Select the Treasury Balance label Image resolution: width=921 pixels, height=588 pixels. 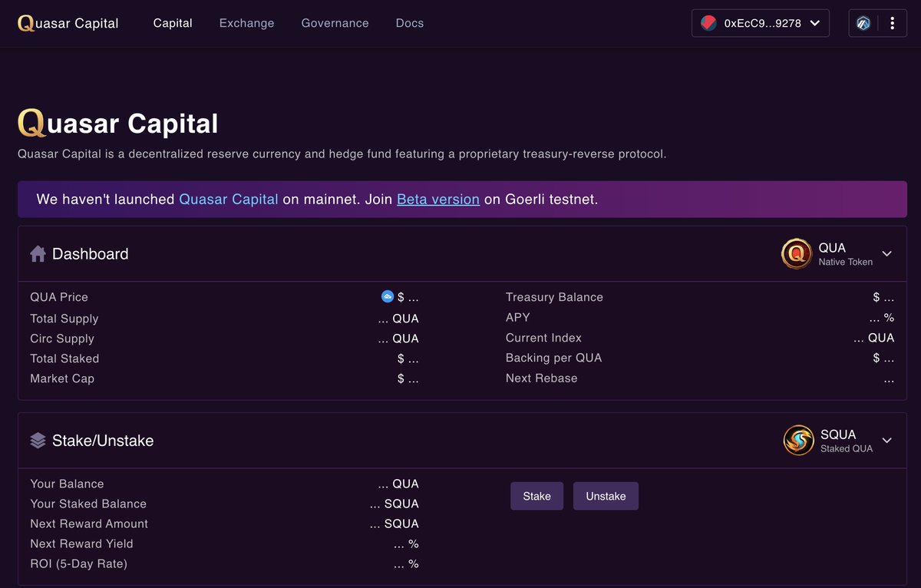click(x=554, y=297)
